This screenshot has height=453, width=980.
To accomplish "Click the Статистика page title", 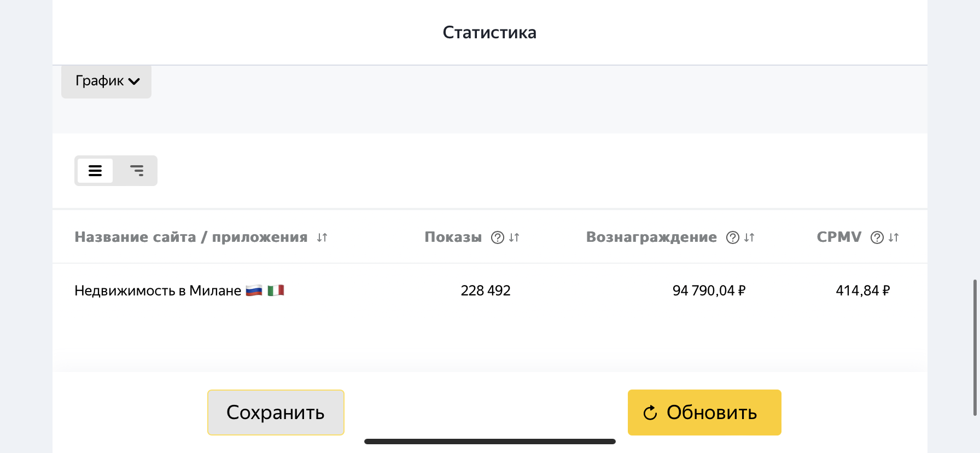I will tap(489, 32).
